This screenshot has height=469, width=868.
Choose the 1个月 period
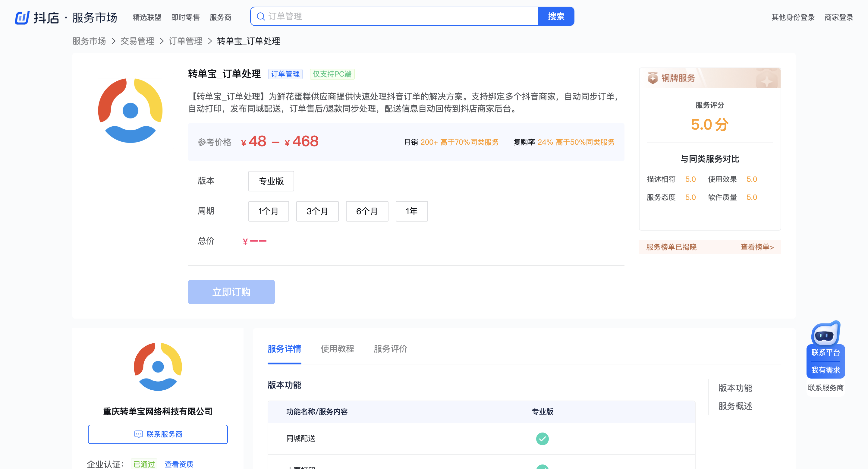268,211
